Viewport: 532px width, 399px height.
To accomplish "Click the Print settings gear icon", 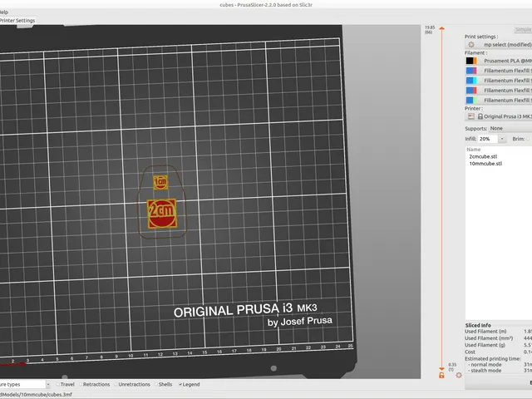I will (x=471, y=44).
